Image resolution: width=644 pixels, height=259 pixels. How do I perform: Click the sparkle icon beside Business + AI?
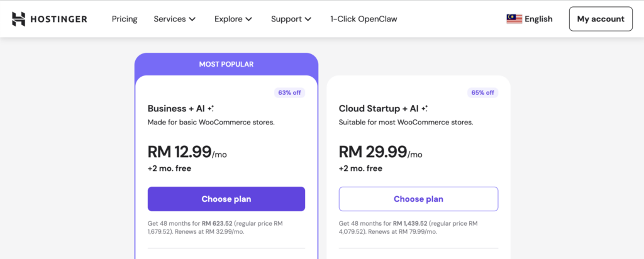click(x=211, y=109)
